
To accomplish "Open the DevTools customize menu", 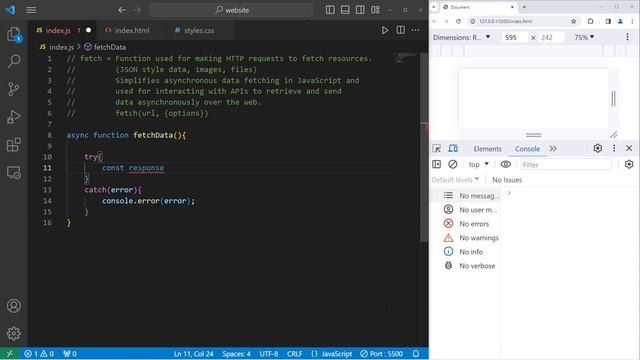I will (x=614, y=148).
